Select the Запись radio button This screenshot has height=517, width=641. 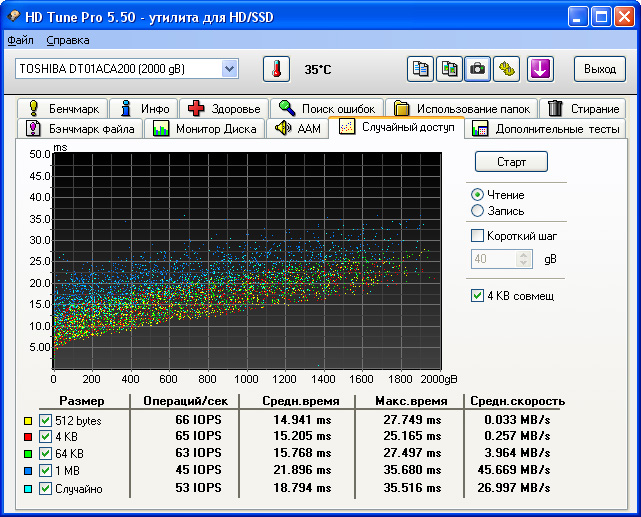click(x=477, y=211)
